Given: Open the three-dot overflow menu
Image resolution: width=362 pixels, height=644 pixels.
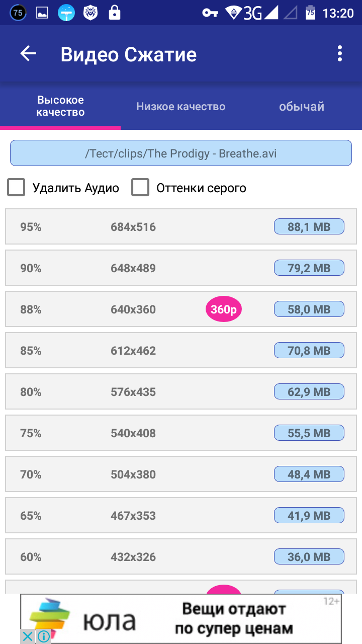Looking at the screenshot, I should [x=340, y=54].
